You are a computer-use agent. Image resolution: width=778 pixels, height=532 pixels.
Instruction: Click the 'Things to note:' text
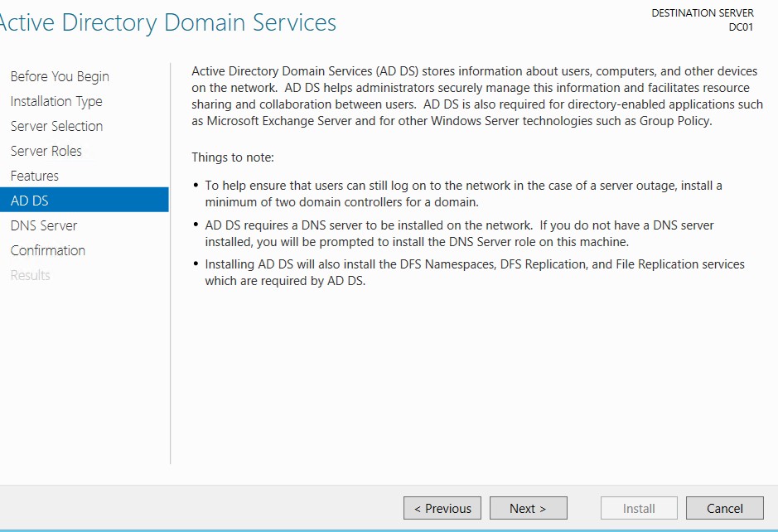233,157
